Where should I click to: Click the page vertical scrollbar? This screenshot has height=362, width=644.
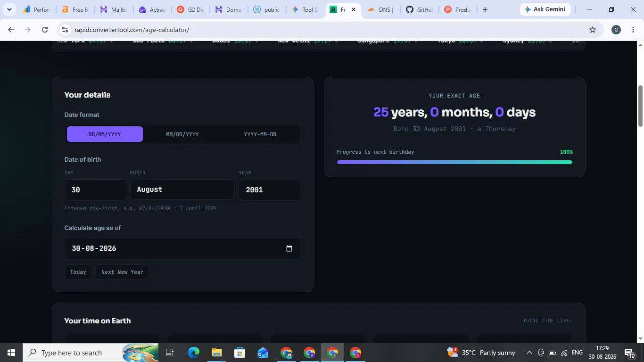[x=640, y=106]
